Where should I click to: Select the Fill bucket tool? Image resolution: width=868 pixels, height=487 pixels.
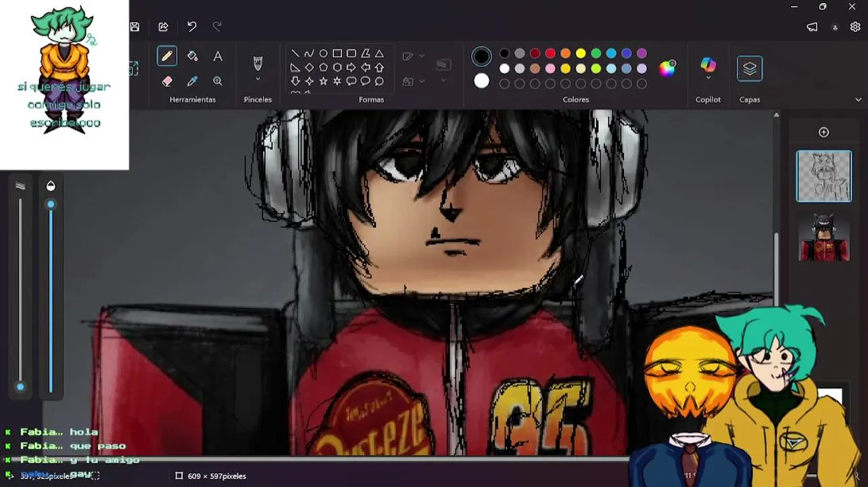tap(192, 56)
